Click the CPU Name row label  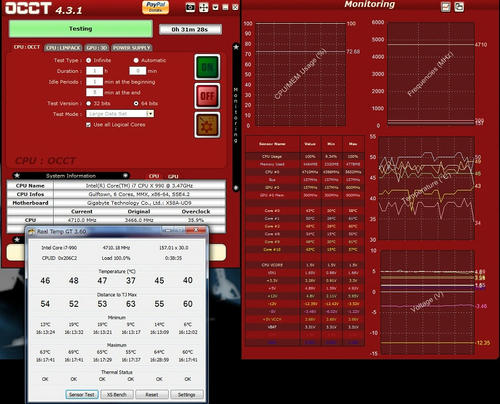pos(30,186)
